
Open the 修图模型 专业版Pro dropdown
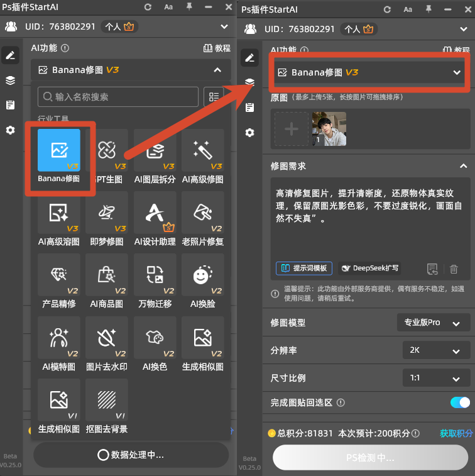pos(434,323)
